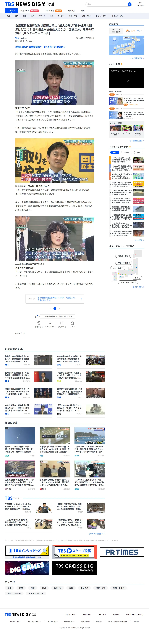Play the 専修大学 一般選抜 video

[127, 78]
